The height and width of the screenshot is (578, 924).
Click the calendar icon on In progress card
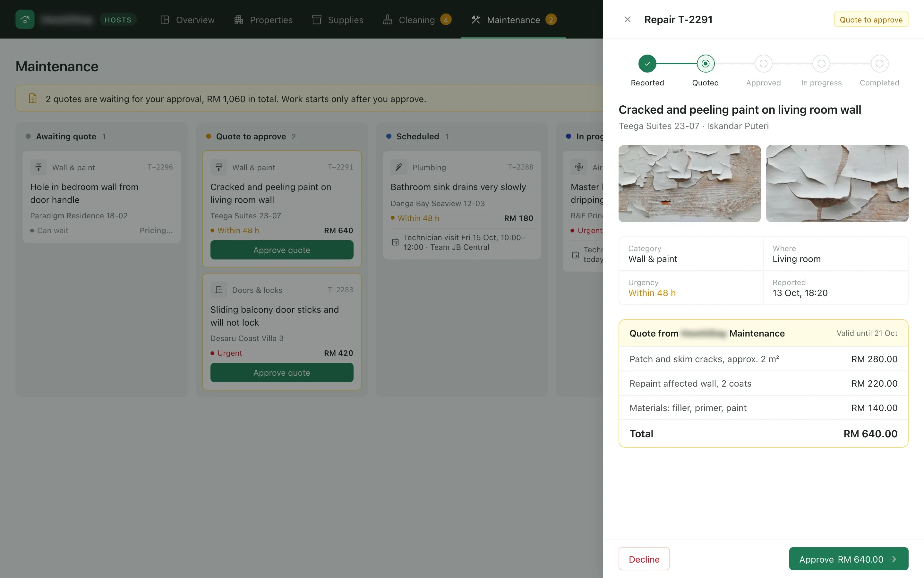(x=575, y=255)
